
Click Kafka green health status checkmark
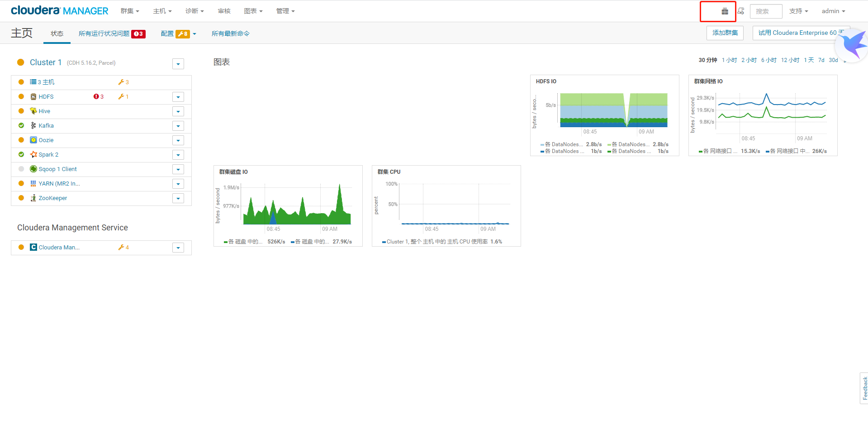(21, 125)
